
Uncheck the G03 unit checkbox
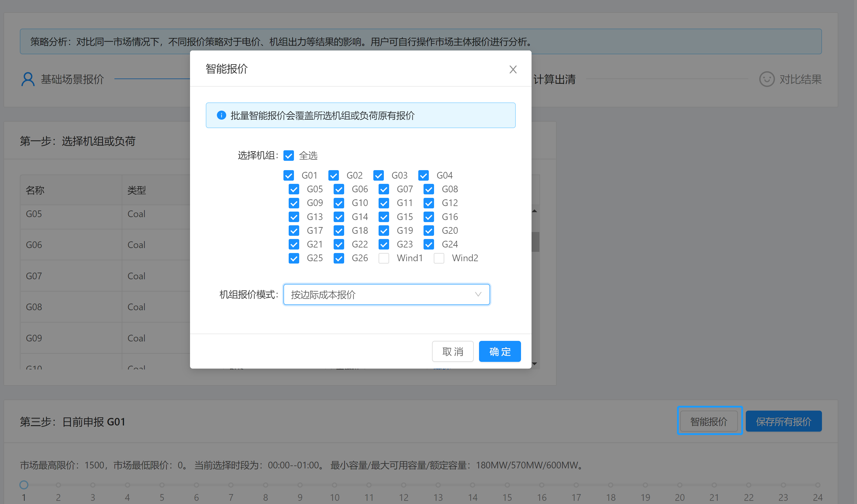378,175
